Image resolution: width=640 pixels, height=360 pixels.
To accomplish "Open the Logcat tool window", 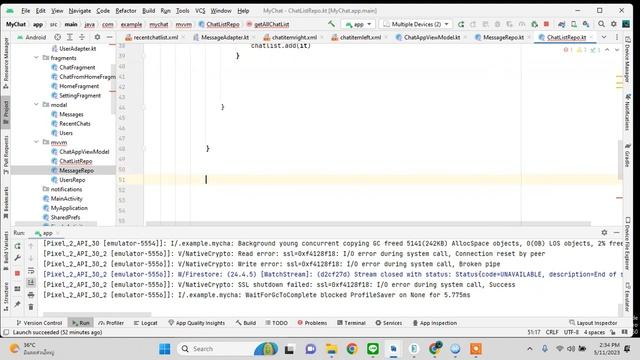I will click(x=145, y=323).
